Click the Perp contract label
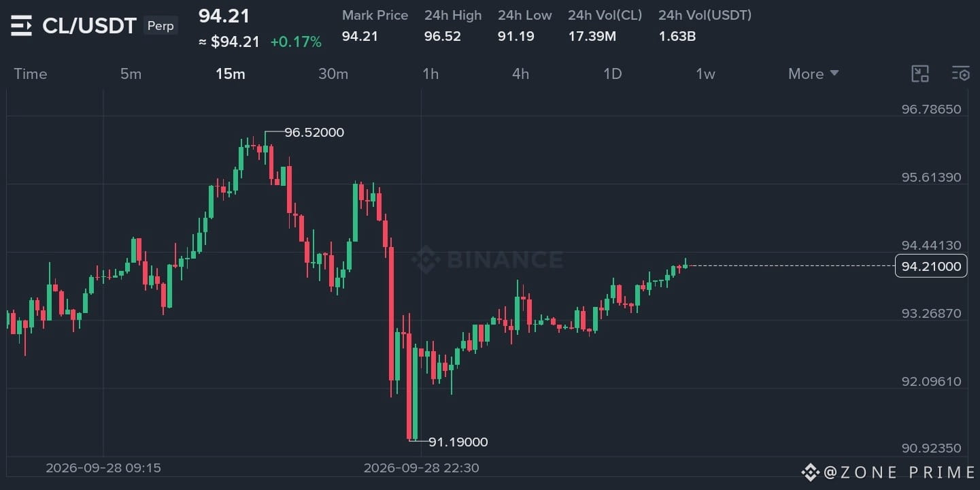The width and height of the screenshot is (980, 490). (160, 27)
